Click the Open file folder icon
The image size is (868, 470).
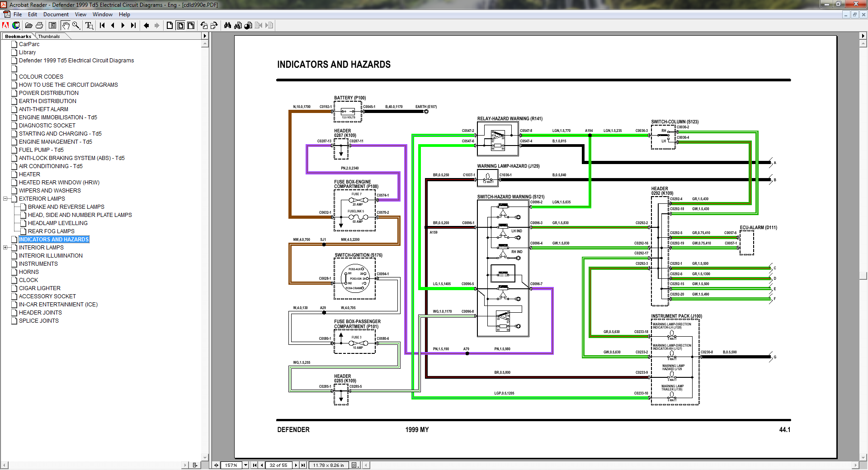28,25
